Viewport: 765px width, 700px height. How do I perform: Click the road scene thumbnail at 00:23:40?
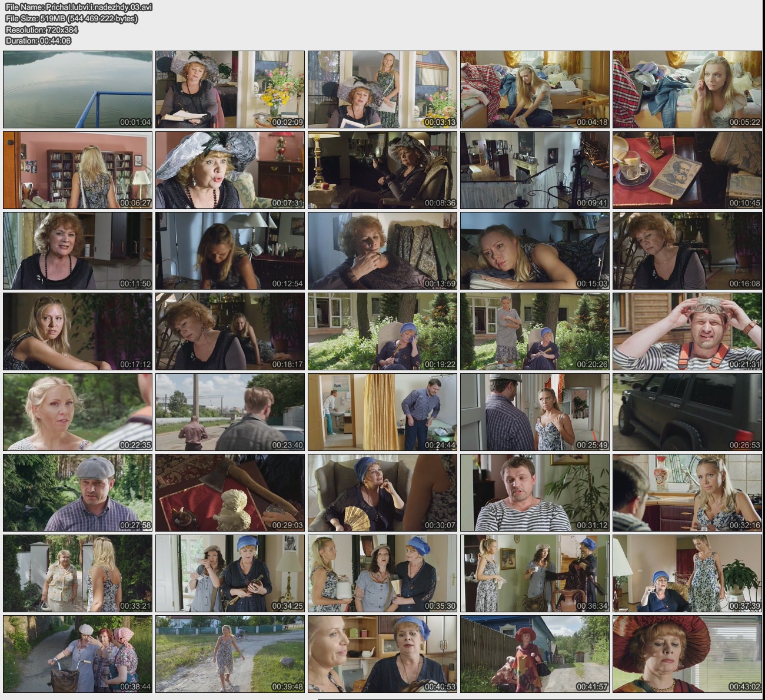pyautogui.click(x=229, y=412)
